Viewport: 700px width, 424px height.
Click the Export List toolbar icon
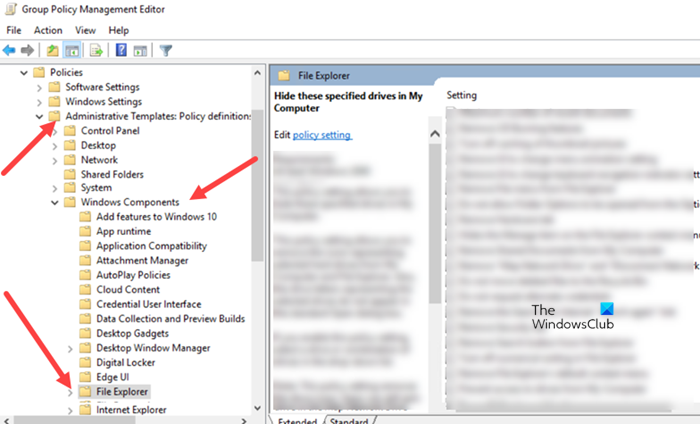pyautogui.click(x=96, y=50)
